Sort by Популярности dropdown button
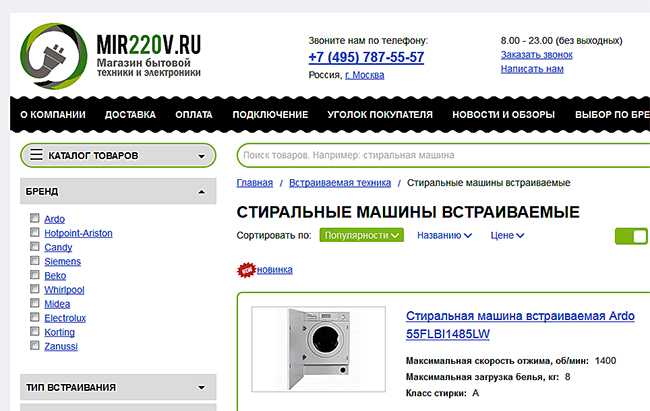Viewport: 650px width, 411px height. [361, 235]
